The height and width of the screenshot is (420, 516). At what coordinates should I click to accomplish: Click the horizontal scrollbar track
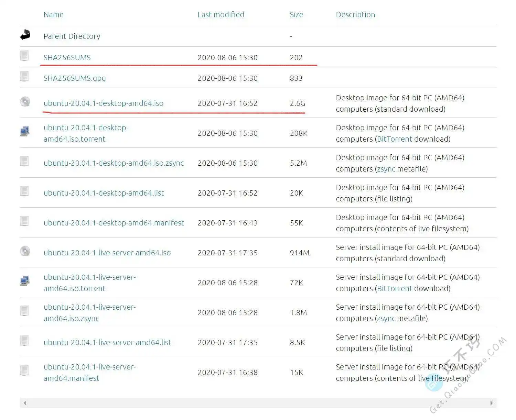pyautogui.click(x=258, y=403)
